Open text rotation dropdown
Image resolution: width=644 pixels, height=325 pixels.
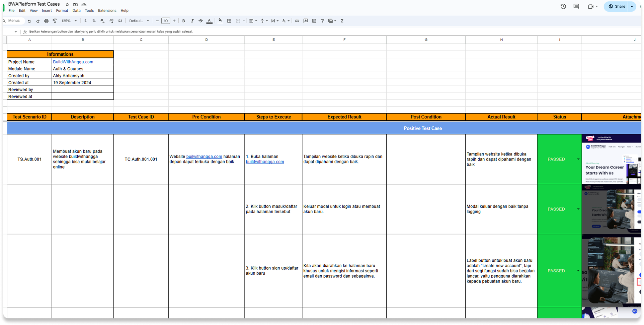[285, 21]
